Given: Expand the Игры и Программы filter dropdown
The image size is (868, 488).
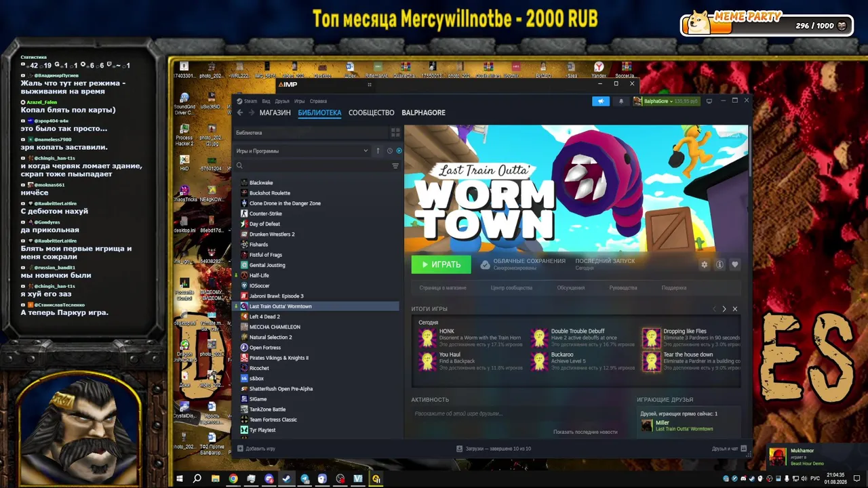Looking at the screenshot, I should (302, 150).
